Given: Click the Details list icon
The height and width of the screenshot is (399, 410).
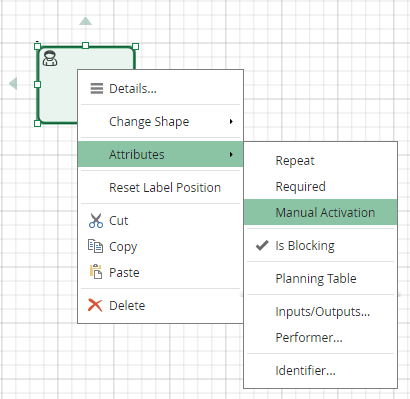Looking at the screenshot, I should click(97, 89).
